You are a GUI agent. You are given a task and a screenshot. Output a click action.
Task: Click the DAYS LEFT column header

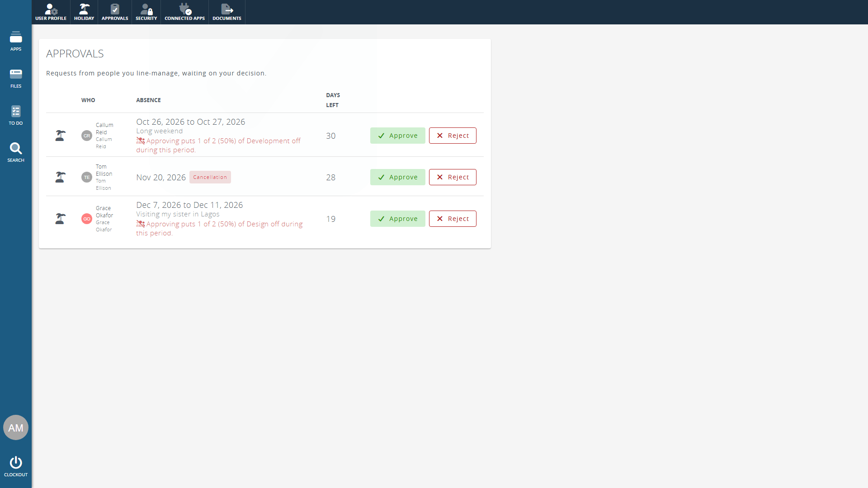click(x=333, y=100)
